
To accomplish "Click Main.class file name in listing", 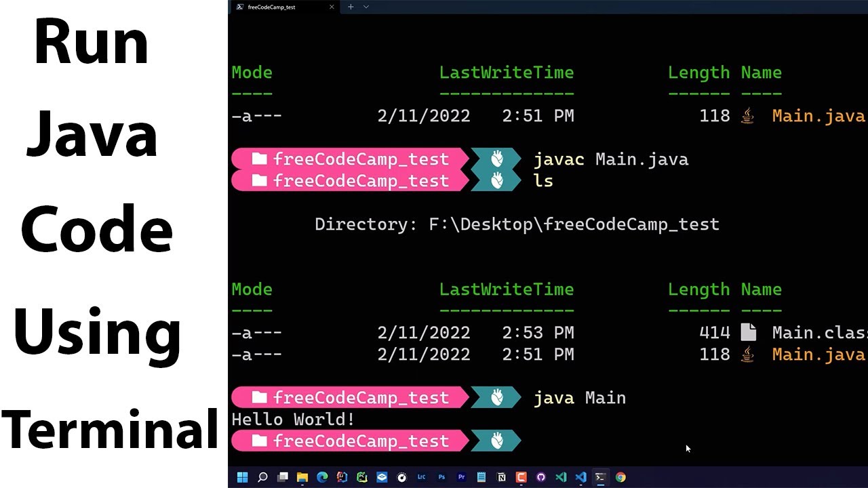I will pyautogui.click(x=820, y=333).
